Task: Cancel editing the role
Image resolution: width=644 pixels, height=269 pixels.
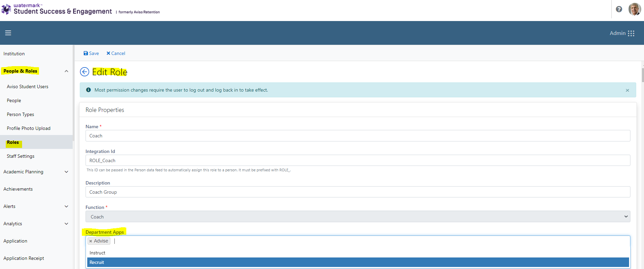Action: click(x=116, y=53)
